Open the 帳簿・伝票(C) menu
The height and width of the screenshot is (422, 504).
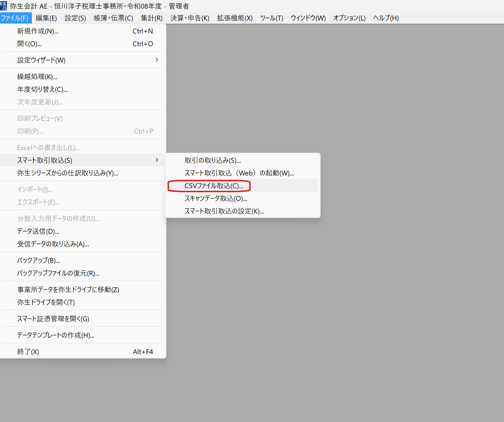(x=113, y=18)
